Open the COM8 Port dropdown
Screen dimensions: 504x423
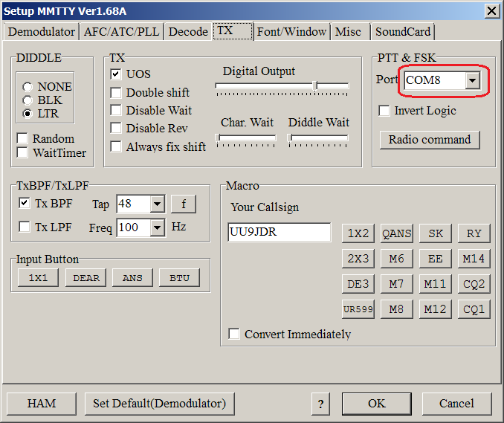click(x=473, y=80)
